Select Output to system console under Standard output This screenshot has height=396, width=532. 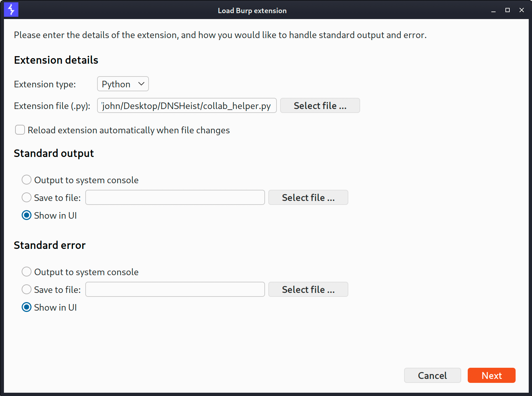[x=27, y=180]
